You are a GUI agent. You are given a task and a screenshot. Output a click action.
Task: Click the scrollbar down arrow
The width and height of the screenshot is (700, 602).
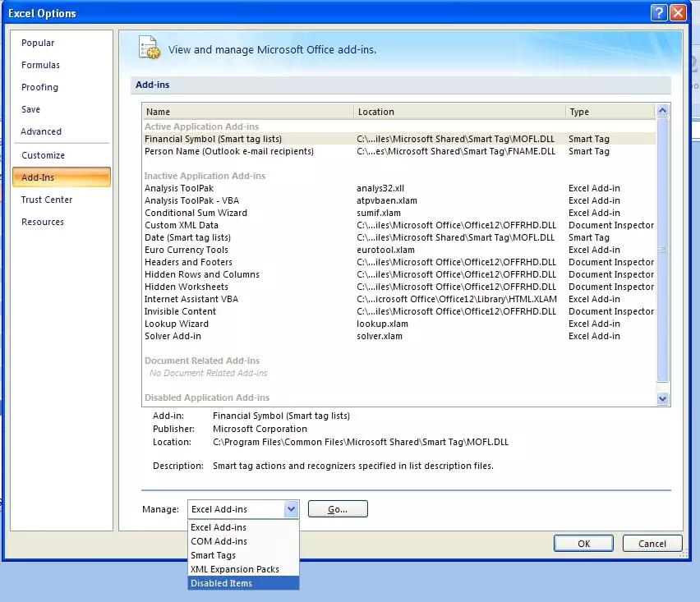click(662, 398)
